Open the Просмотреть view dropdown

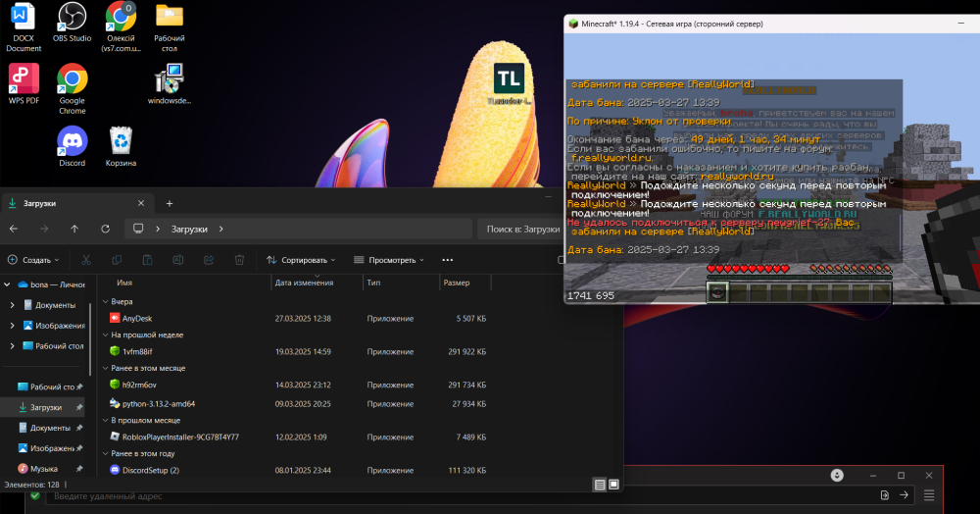click(389, 260)
